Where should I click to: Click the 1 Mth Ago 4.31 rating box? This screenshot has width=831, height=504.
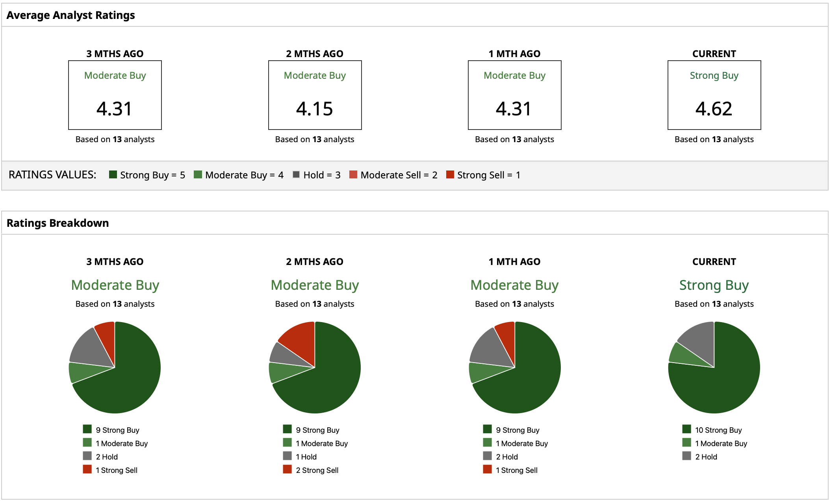pyautogui.click(x=514, y=95)
